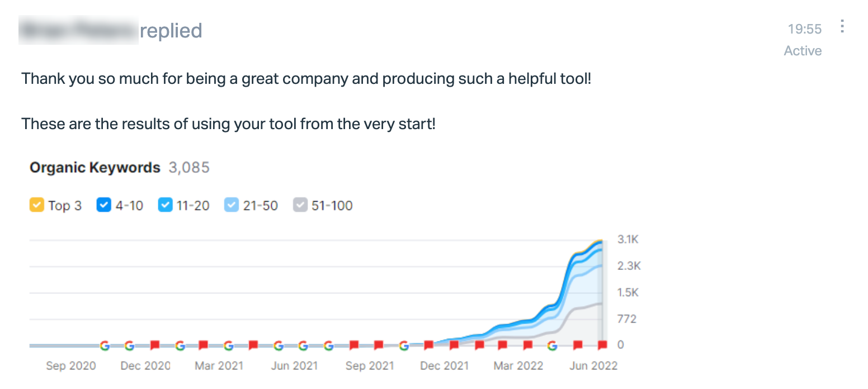Screen dimensions: 868x389
Task: Click the Active status label
Action: pos(803,51)
